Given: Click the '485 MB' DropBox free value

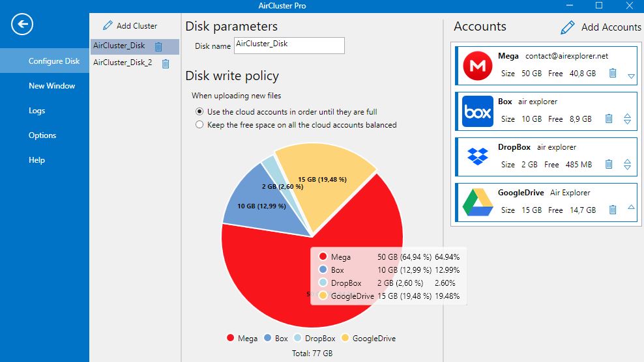Looking at the screenshot, I should pyautogui.click(x=579, y=165).
